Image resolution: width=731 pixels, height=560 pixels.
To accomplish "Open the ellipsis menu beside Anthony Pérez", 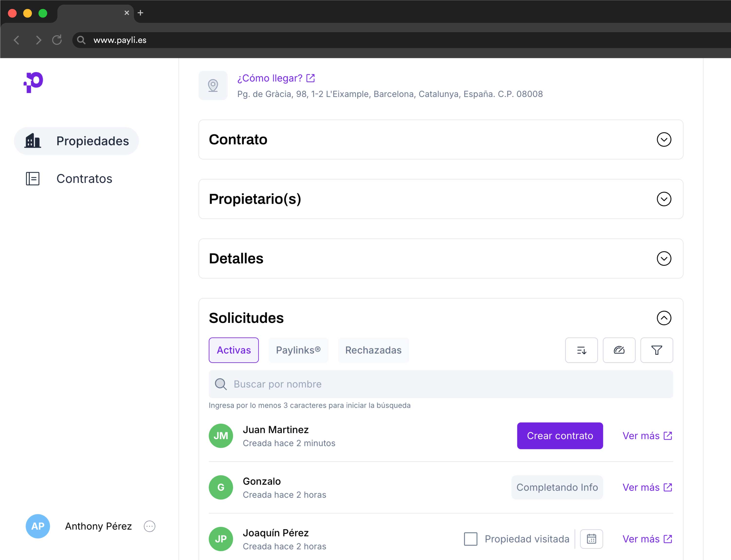I will click(x=149, y=526).
